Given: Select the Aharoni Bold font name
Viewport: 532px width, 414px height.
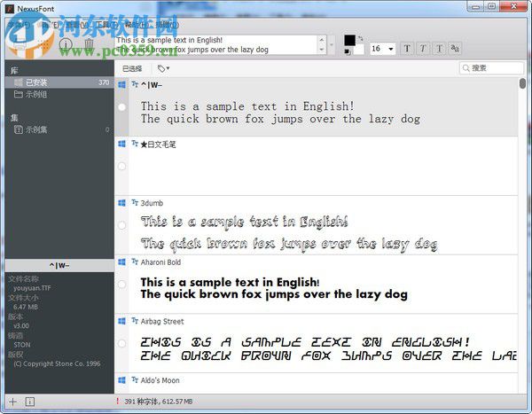Looking at the screenshot, I should (x=160, y=262).
